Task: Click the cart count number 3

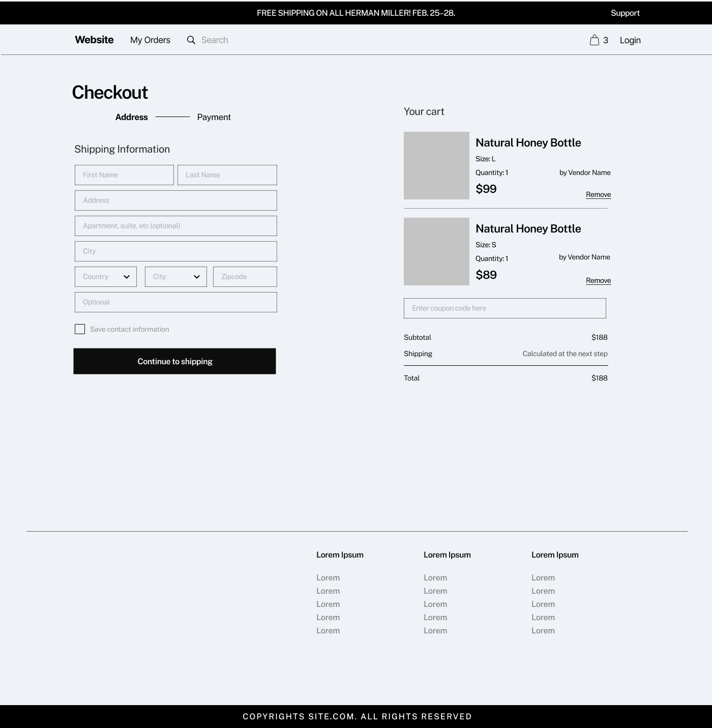Action: [x=606, y=40]
